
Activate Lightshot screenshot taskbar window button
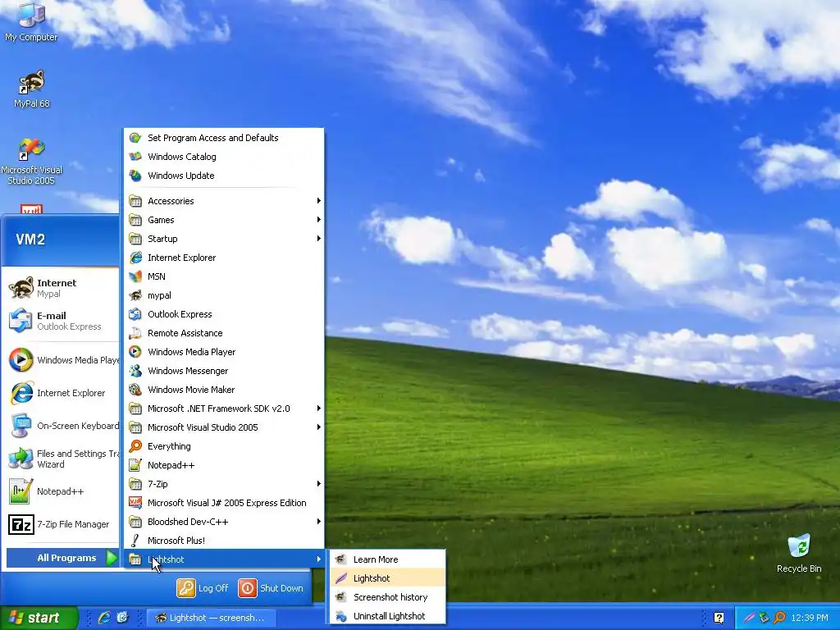tap(212, 618)
